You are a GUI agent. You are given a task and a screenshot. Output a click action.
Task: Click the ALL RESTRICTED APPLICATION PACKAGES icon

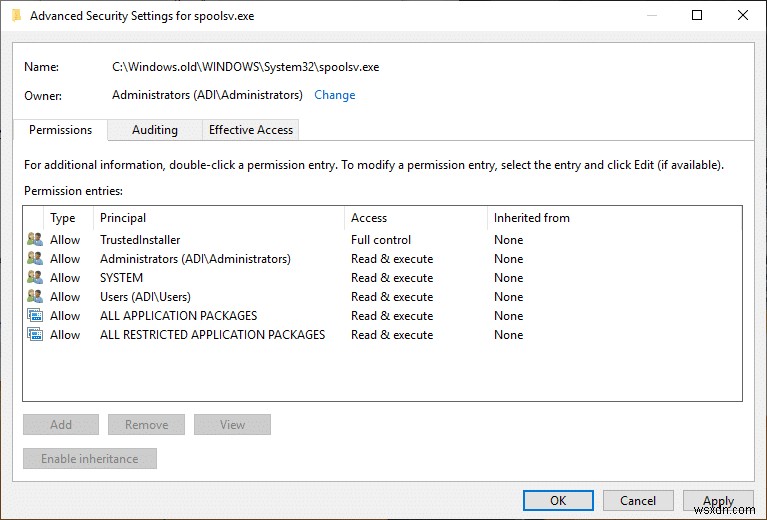[35, 335]
